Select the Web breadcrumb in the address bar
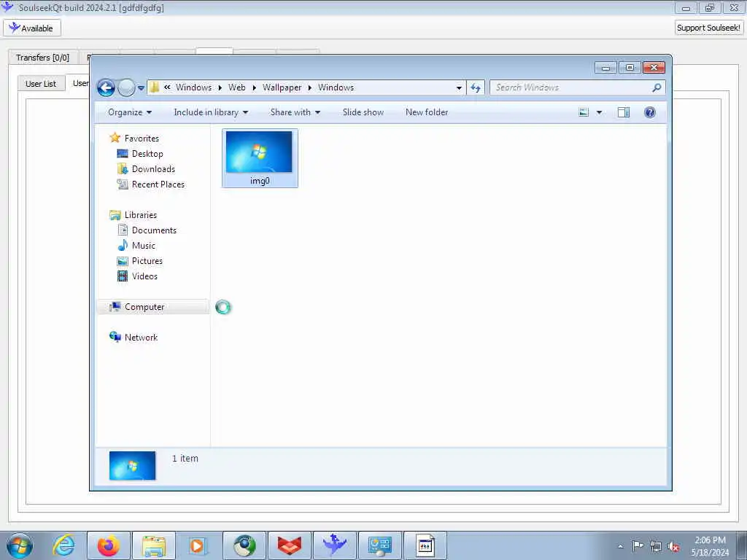The width and height of the screenshot is (747, 560). 237,87
